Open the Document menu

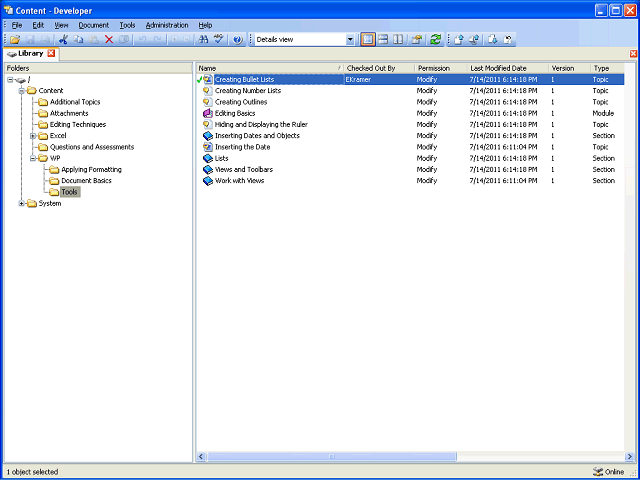pyautogui.click(x=93, y=25)
